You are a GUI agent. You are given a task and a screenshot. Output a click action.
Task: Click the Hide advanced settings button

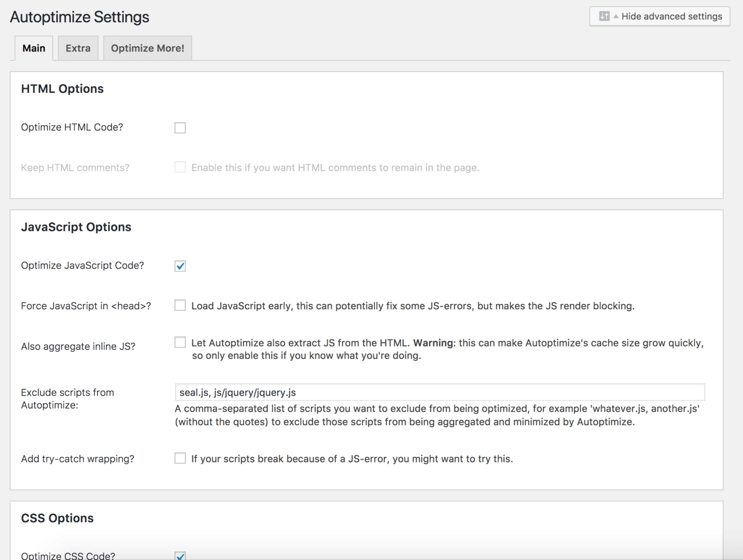660,16
